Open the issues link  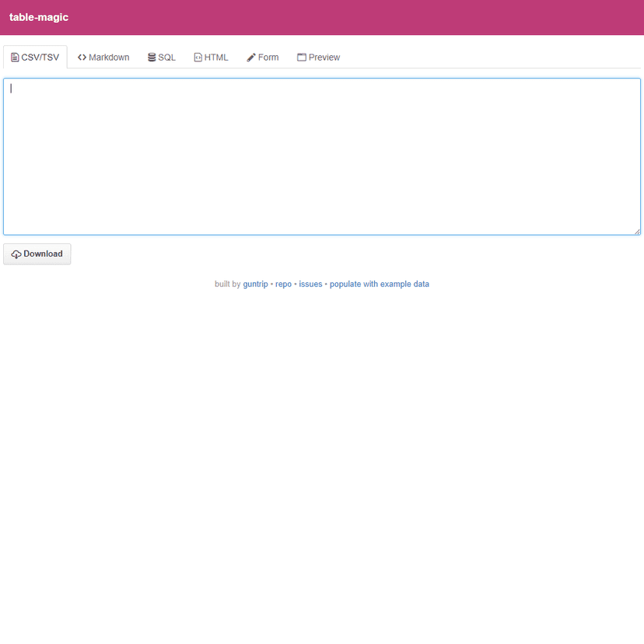[310, 285]
